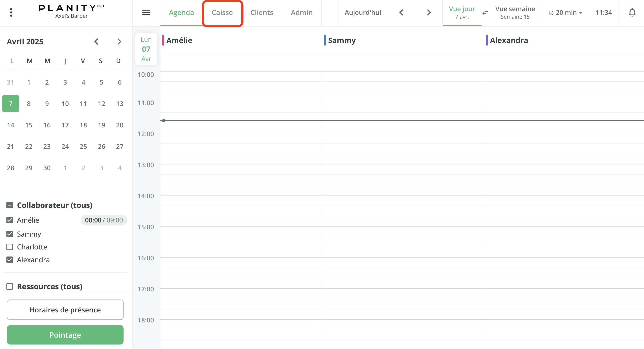Collapse the Collaborateur (tous) section
The width and height of the screenshot is (644, 349).
coord(10,205)
